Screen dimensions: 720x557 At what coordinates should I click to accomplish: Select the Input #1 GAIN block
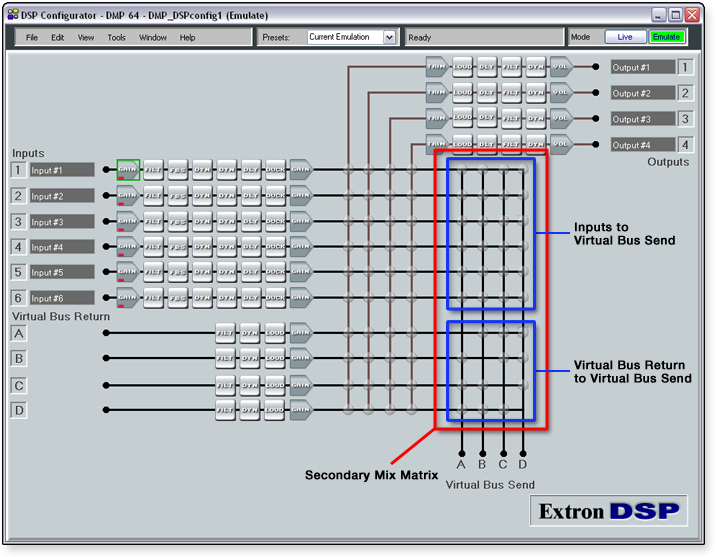click(128, 169)
